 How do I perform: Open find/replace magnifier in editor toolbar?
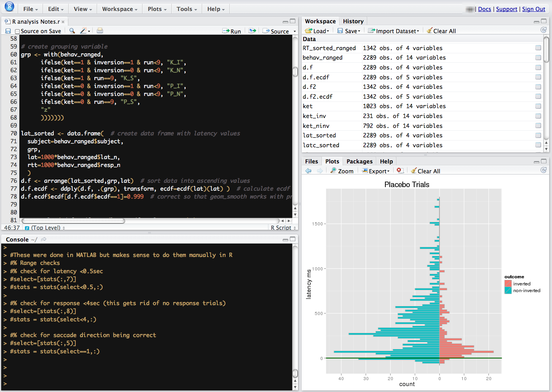(72, 31)
